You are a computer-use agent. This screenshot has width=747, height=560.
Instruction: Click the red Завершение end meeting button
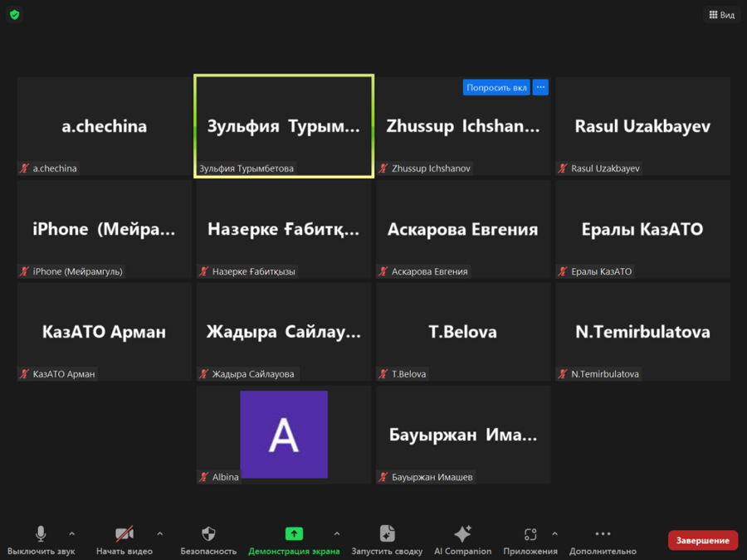[702, 540]
